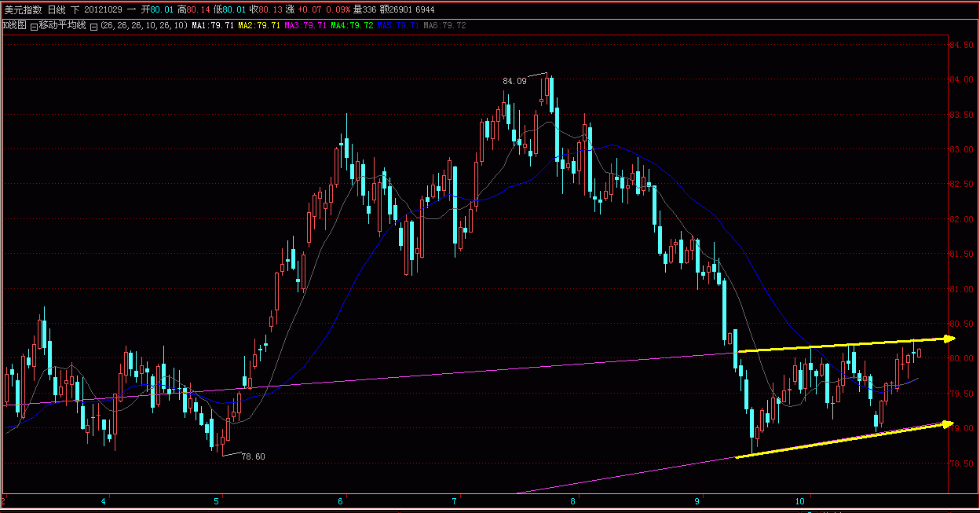980x513 pixels.
Task: Click the 82.50 price axis label
Action: tap(962, 185)
